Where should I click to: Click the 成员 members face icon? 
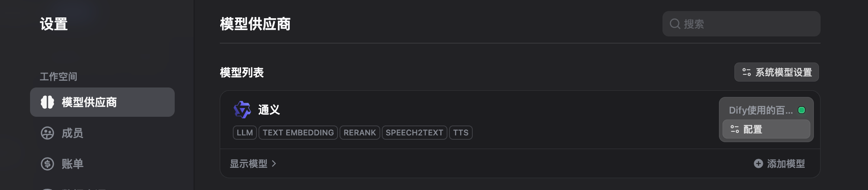[x=47, y=133]
